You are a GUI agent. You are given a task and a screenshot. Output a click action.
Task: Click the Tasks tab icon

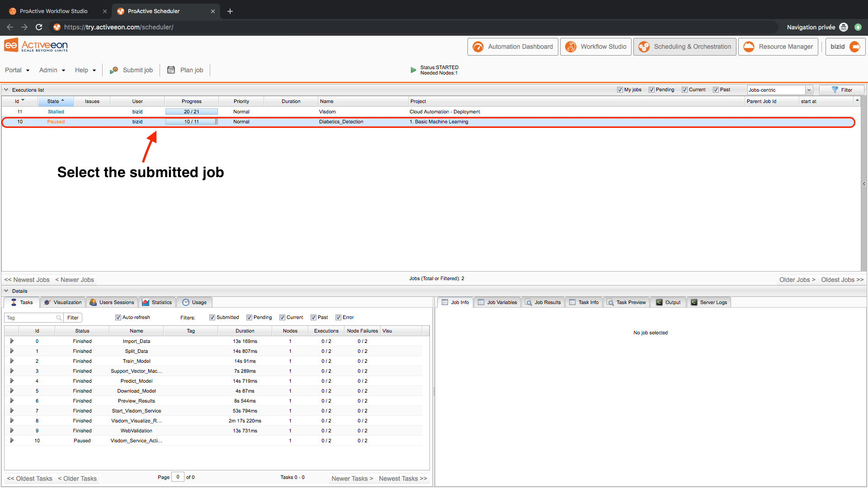click(x=14, y=302)
